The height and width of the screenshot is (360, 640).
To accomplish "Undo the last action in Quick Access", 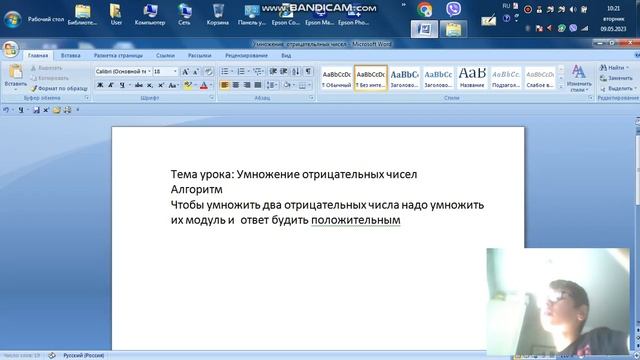I will coord(6,110).
